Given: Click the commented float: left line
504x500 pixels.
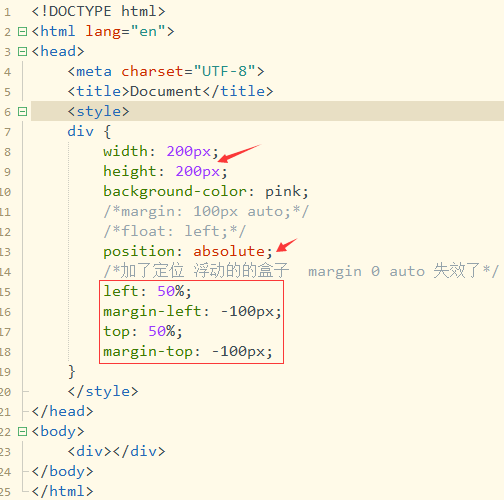Looking at the screenshot, I should 175,232.
